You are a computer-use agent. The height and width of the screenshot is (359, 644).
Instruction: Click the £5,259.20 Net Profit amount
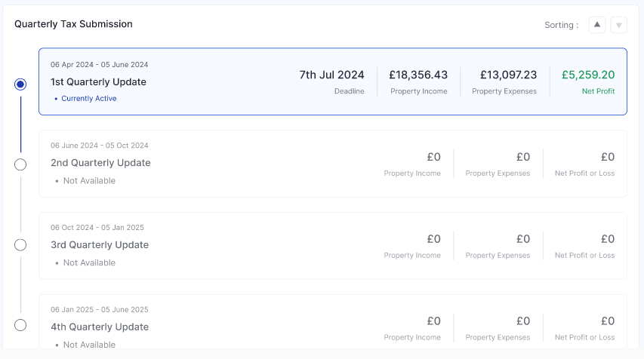click(588, 75)
